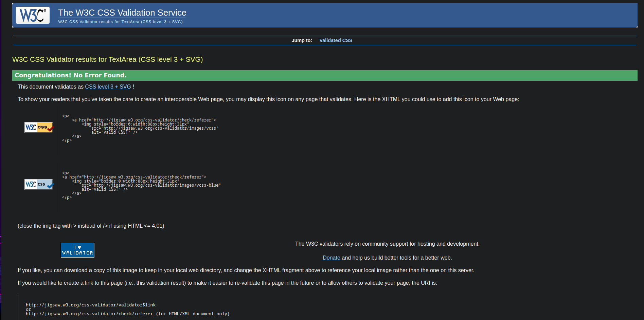The image size is (644, 320).
Task: Click the gold Valid CSS badge icon
Action: [x=39, y=128]
